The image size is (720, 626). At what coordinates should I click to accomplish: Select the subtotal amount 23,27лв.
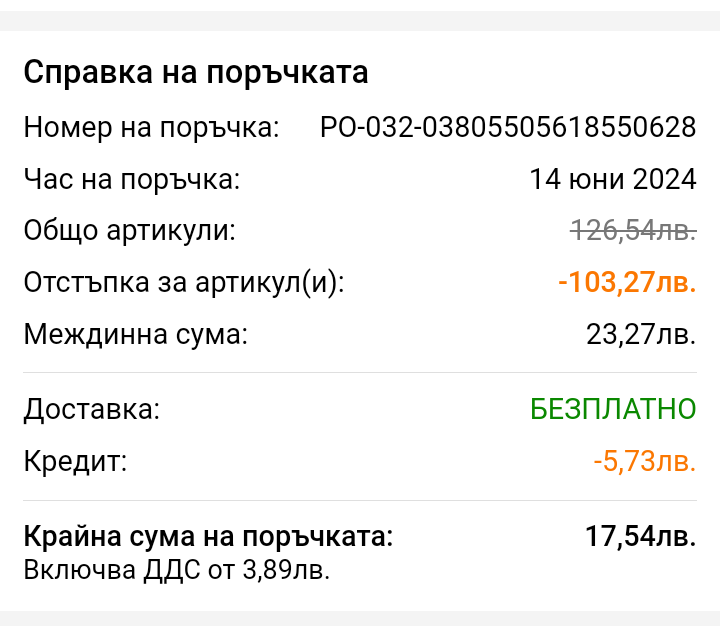641,334
